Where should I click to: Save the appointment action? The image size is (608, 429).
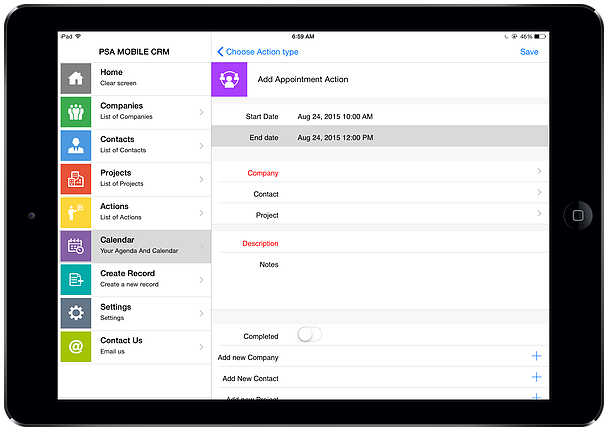click(529, 52)
